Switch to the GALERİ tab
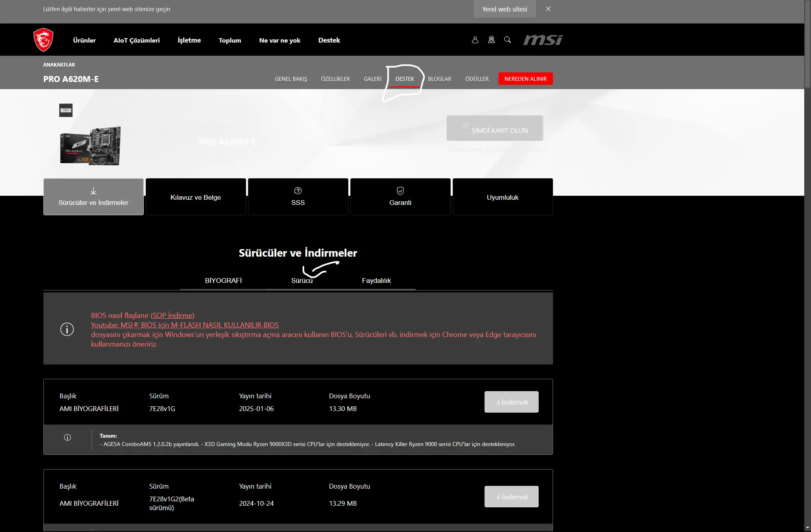 (x=373, y=79)
